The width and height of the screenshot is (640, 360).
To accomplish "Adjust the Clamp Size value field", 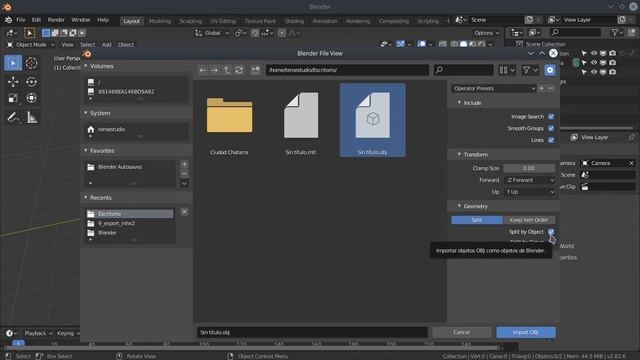I will 529,168.
